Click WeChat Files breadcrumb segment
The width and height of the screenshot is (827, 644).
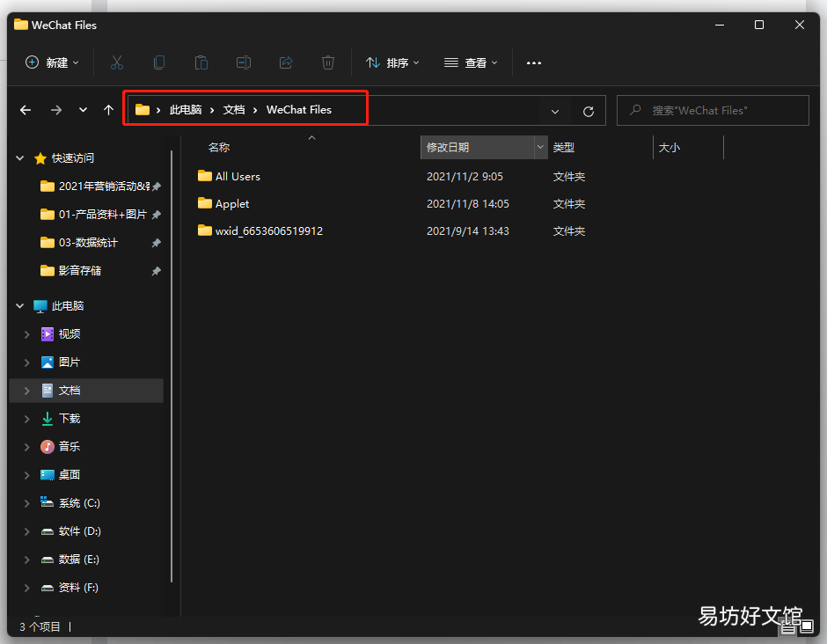[298, 110]
